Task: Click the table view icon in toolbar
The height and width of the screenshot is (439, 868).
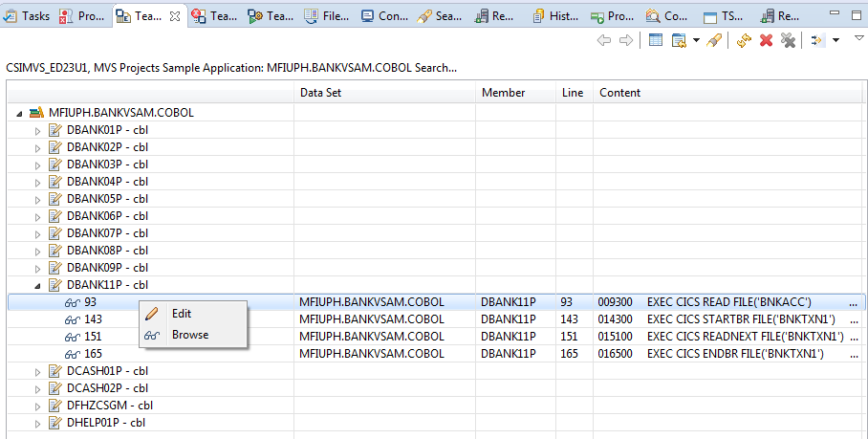Action: pos(656,40)
